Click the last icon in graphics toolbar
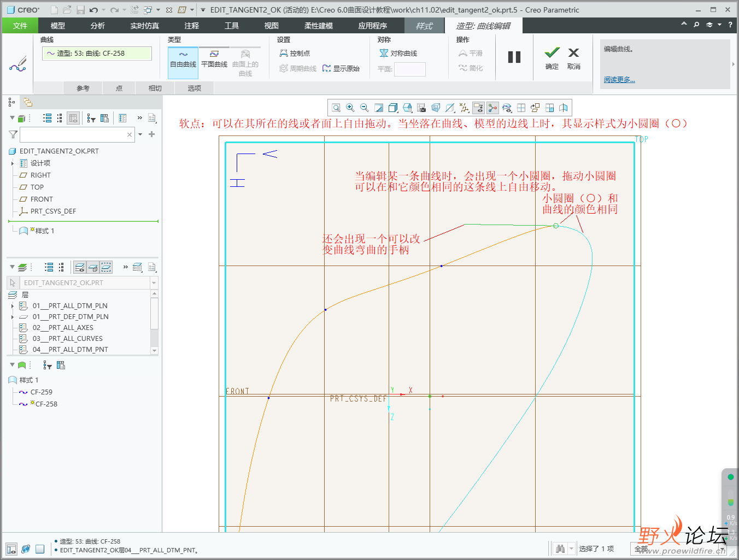Screen dimensions: 739x560 tap(564, 108)
